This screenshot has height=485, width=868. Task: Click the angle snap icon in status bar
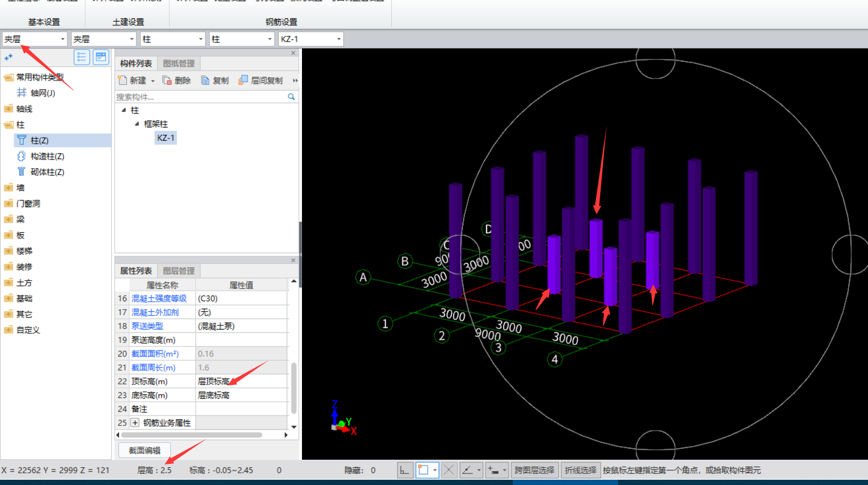467,470
